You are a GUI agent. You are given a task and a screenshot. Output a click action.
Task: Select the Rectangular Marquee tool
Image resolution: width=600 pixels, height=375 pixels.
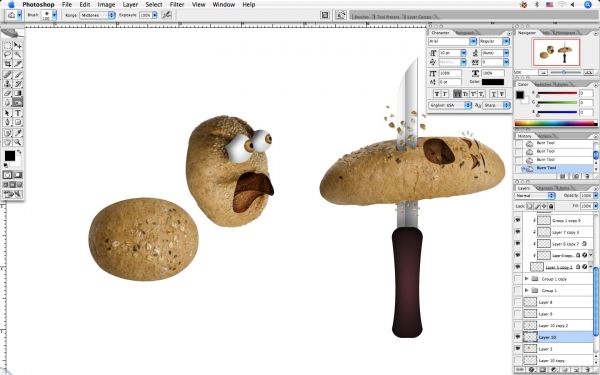(x=7, y=46)
